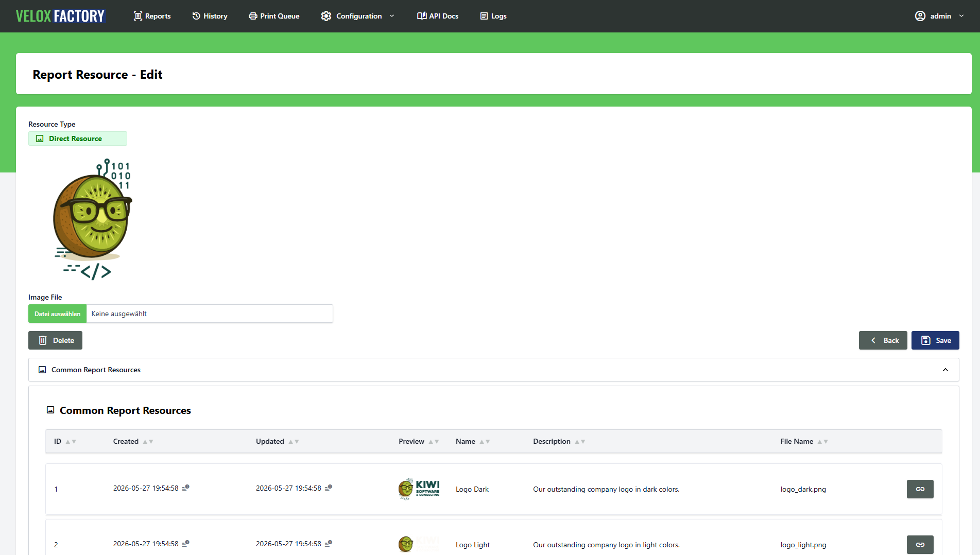
Task: Go back with the Back button
Action: click(883, 340)
